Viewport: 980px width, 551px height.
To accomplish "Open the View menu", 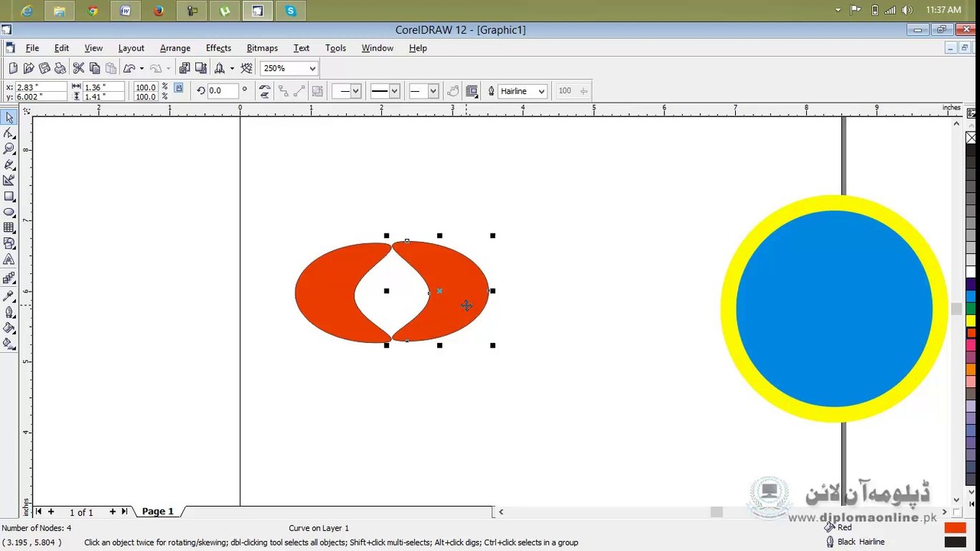I will (x=93, y=48).
